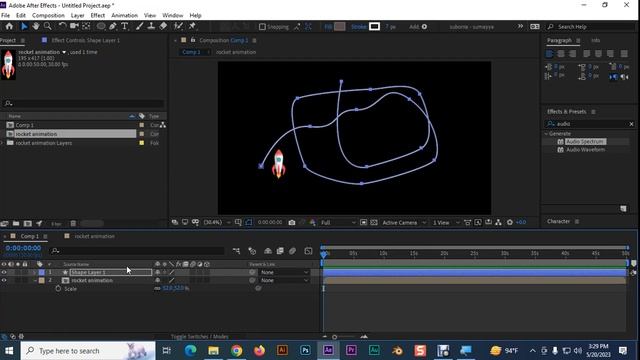
Task: Select the Hand tool
Action: 36,27
